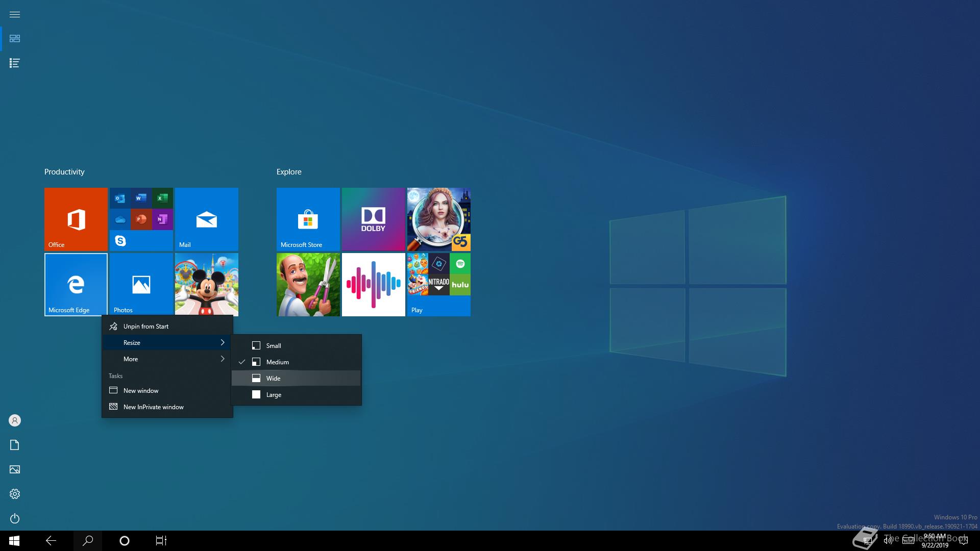Set tile size to Medium

click(x=296, y=362)
